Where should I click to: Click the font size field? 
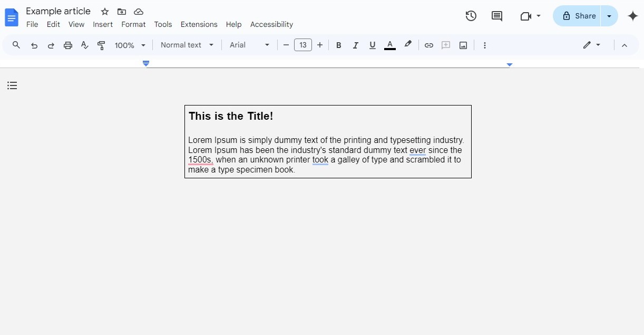[x=303, y=45]
